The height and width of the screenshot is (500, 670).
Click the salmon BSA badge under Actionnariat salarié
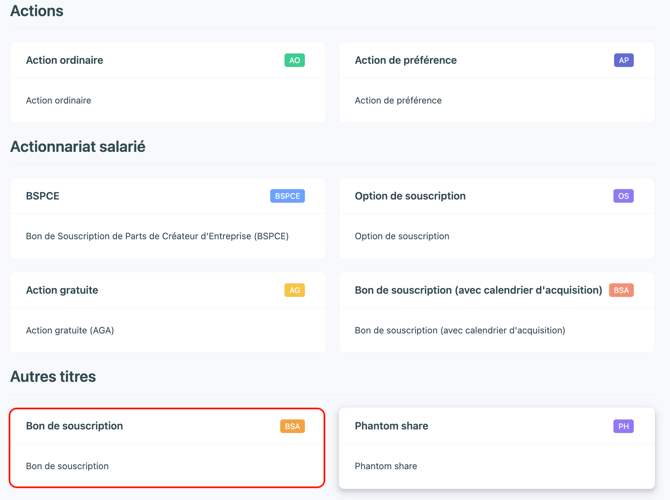621,290
